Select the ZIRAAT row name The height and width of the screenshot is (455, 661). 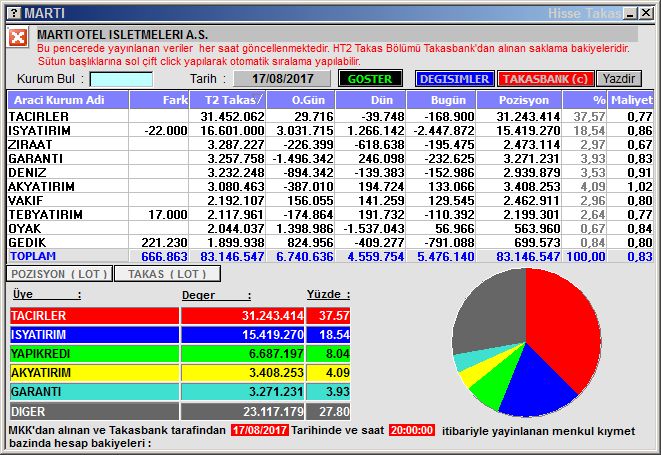[30, 144]
